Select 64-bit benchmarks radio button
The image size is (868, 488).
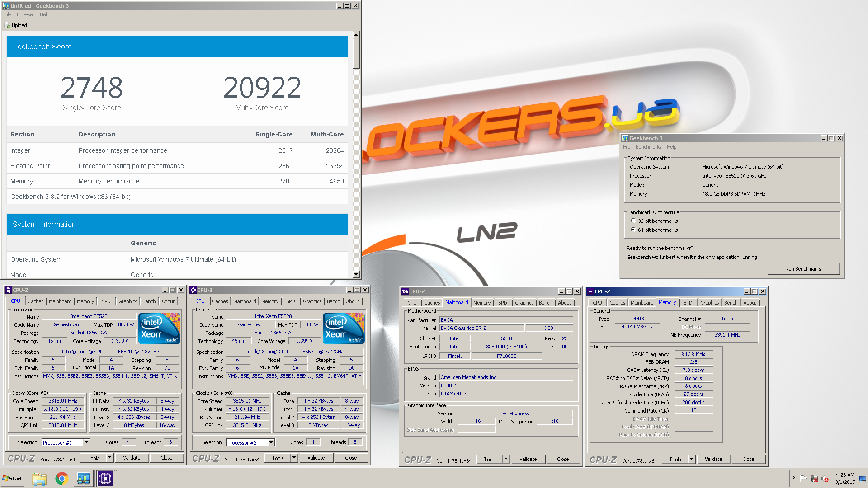pos(633,230)
